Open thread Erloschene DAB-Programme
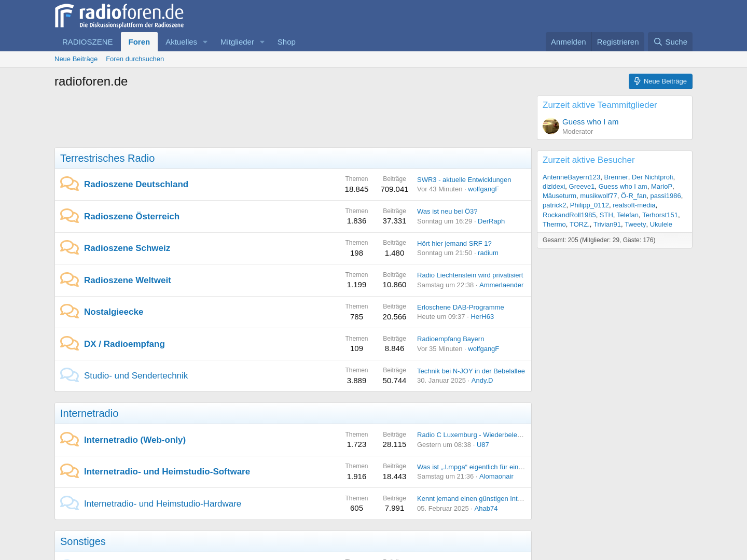Image resolution: width=747 pixels, height=560 pixels. (460, 307)
